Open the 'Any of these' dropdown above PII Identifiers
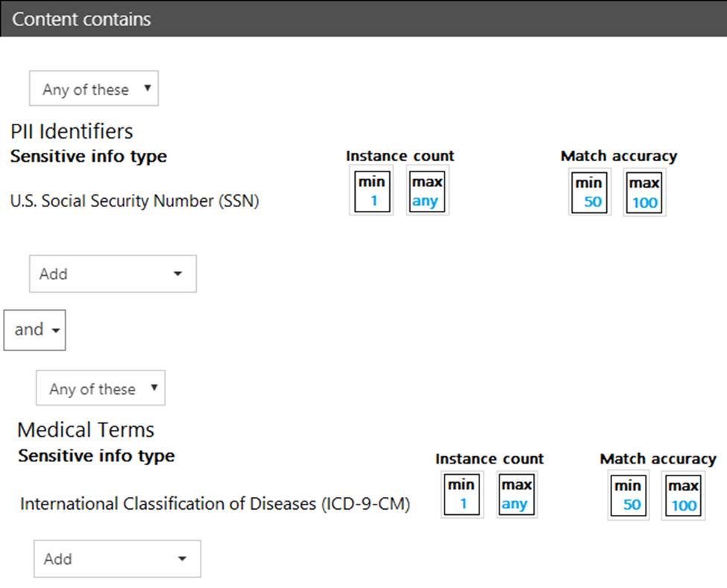The width and height of the screenshot is (727, 588). click(x=94, y=89)
